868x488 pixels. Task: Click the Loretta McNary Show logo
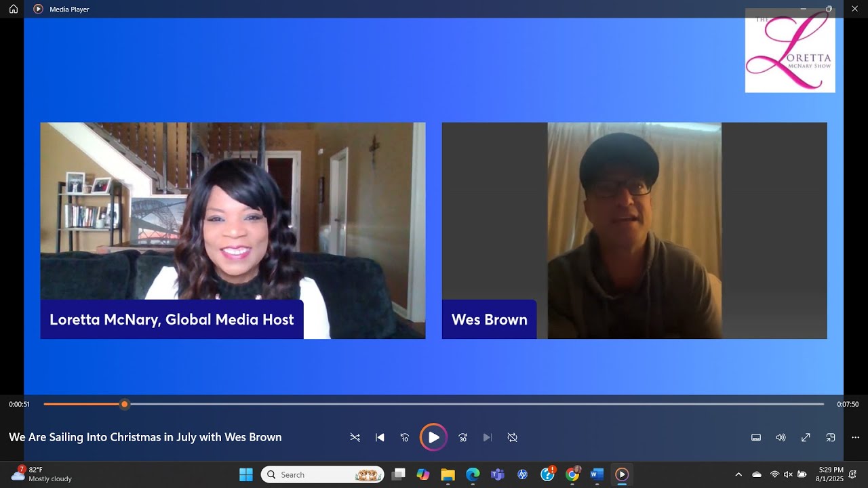[x=790, y=50]
